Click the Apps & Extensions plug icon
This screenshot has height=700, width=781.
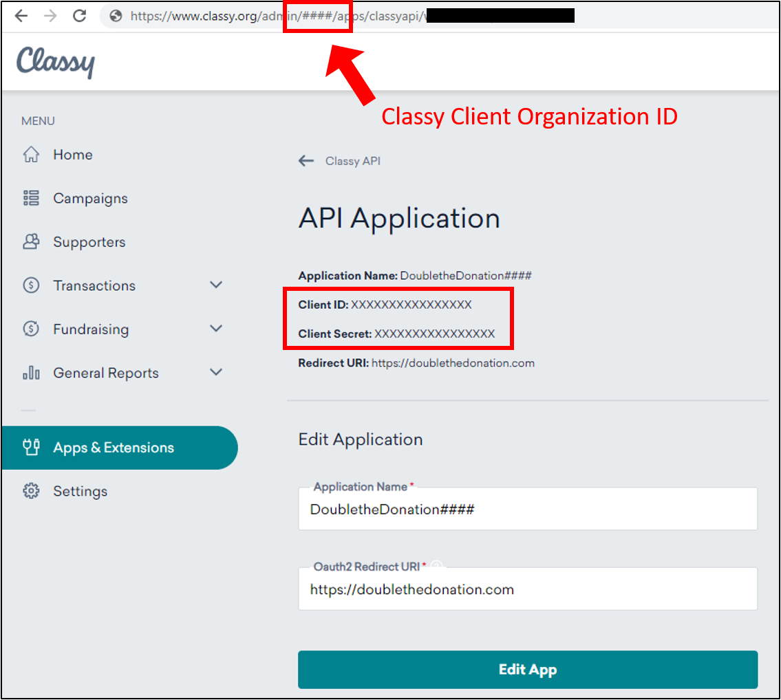(31, 447)
